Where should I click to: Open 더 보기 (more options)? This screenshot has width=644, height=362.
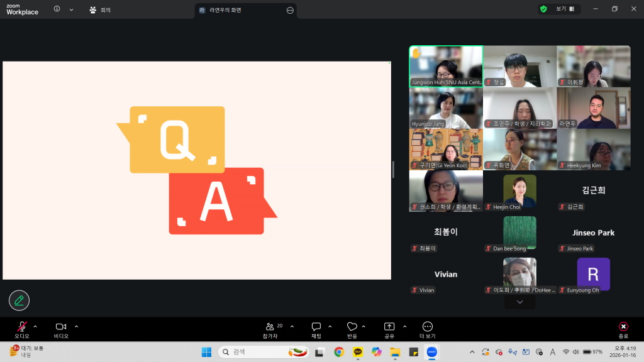tap(427, 327)
